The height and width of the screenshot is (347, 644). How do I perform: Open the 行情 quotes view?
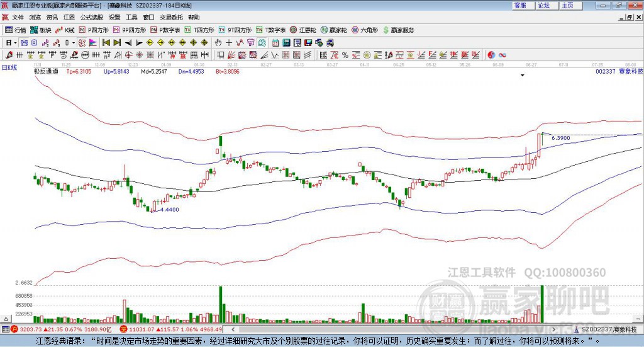pos(15,30)
